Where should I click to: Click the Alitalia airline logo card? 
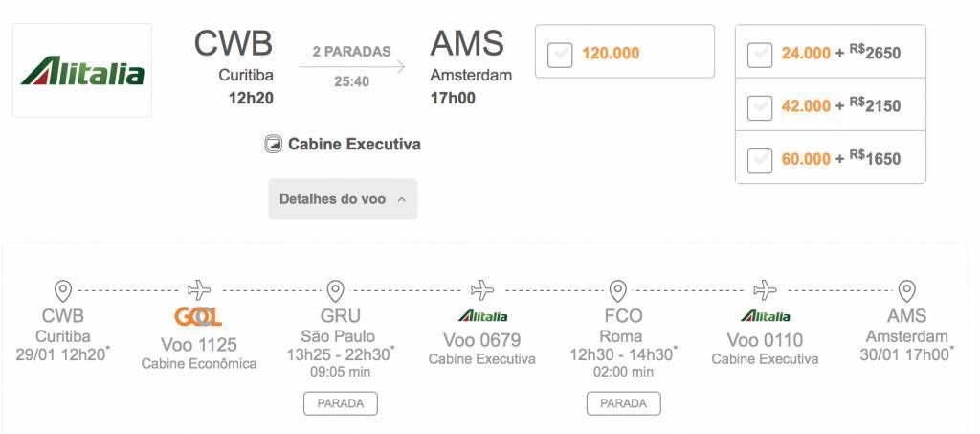pyautogui.click(x=82, y=71)
